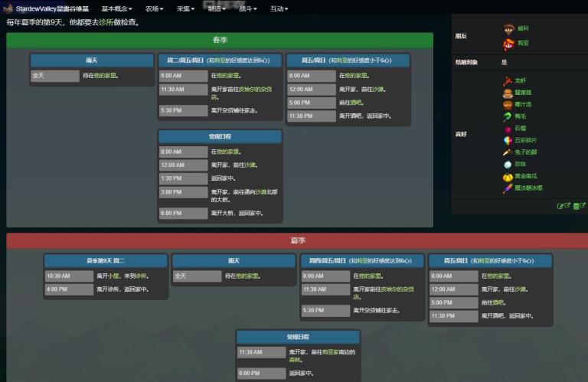Open the 蟹黄糕 loved gift link
Image resolution: width=588 pixels, height=382 pixels.
coord(523,93)
